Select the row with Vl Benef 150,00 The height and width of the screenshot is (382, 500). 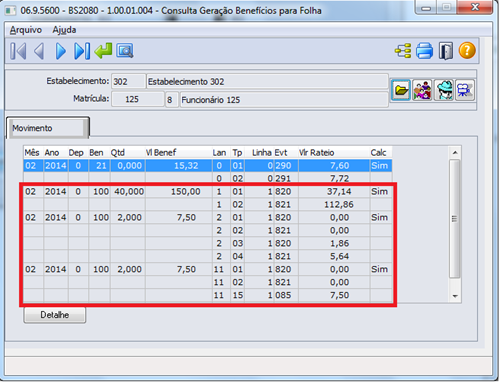pos(208,192)
